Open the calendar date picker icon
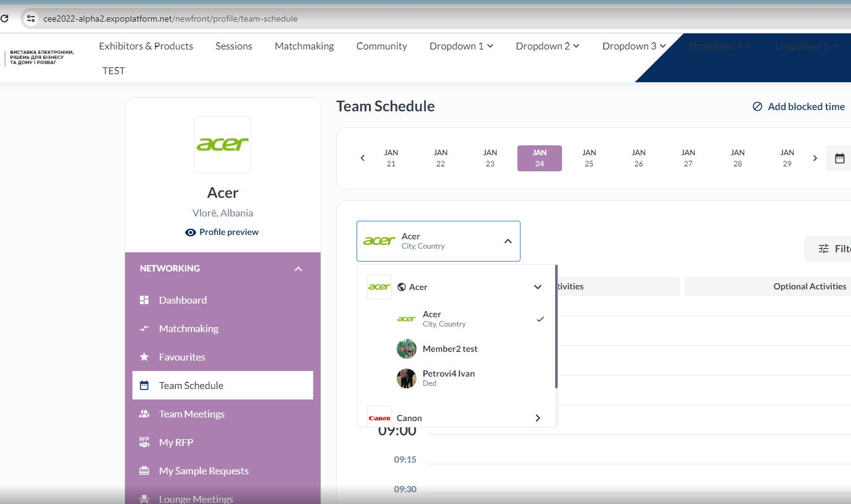 (x=839, y=158)
